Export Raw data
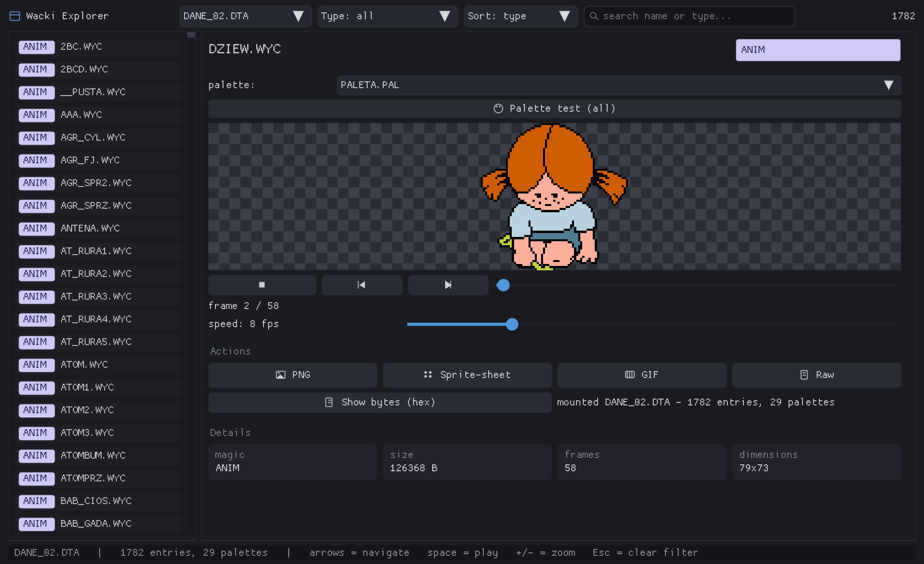The width and height of the screenshot is (924, 564). (816, 375)
